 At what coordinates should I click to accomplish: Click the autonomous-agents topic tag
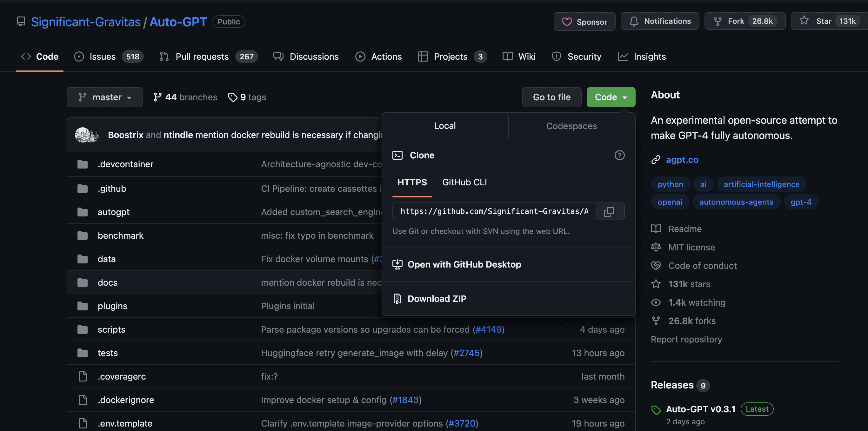pyautogui.click(x=736, y=202)
